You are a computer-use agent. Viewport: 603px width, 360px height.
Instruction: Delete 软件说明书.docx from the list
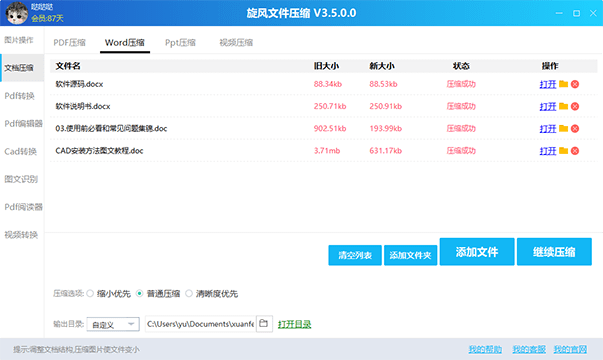(x=575, y=107)
